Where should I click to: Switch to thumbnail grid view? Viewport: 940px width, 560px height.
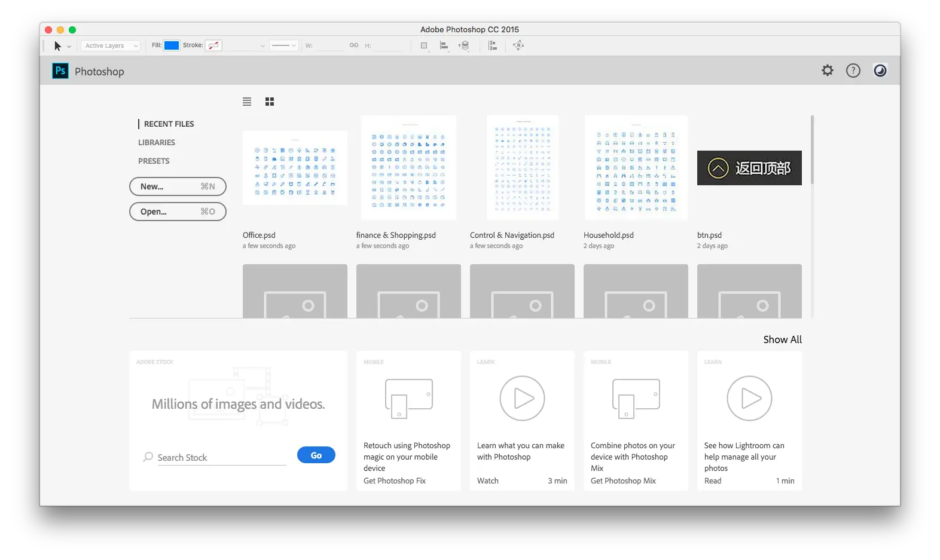tap(270, 102)
